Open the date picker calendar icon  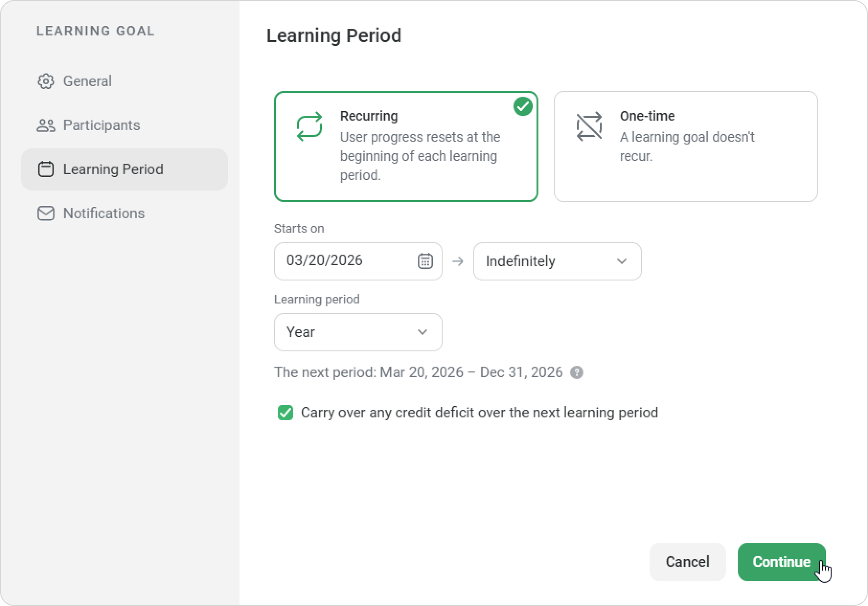(x=425, y=261)
